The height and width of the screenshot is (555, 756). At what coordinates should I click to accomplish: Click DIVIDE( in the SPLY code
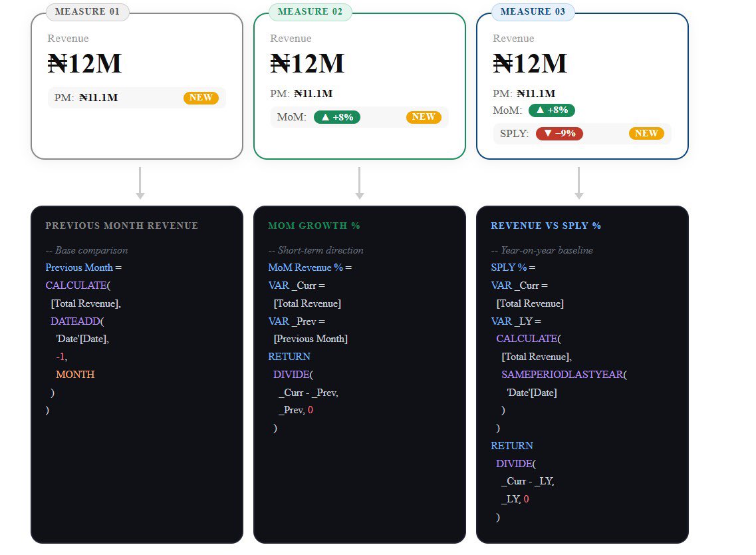point(516,463)
